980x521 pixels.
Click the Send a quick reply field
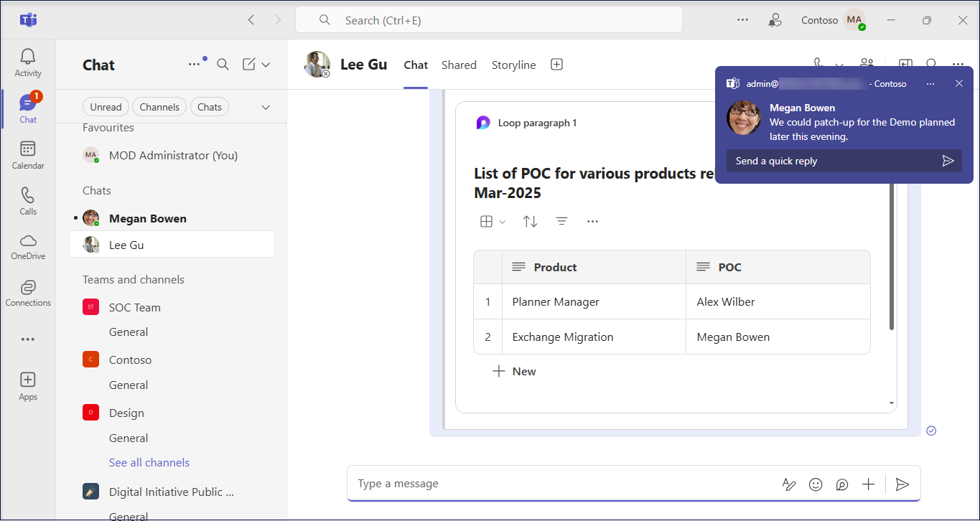833,161
